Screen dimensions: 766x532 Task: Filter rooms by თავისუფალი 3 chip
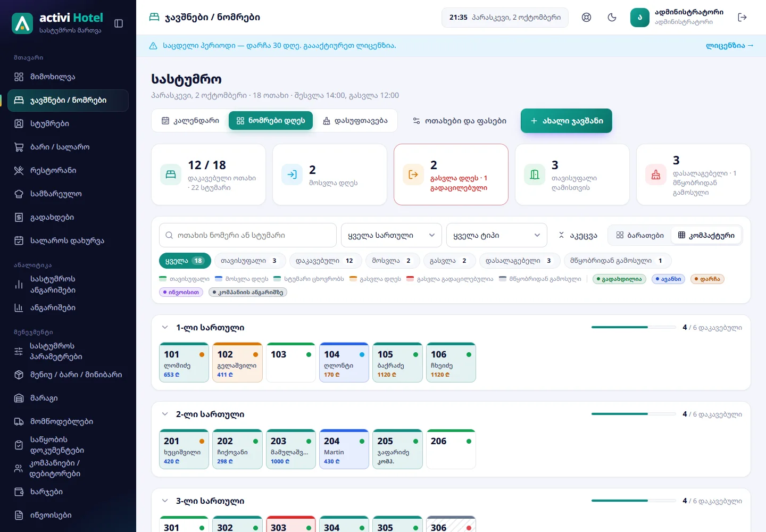pyautogui.click(x=250, y=261)
